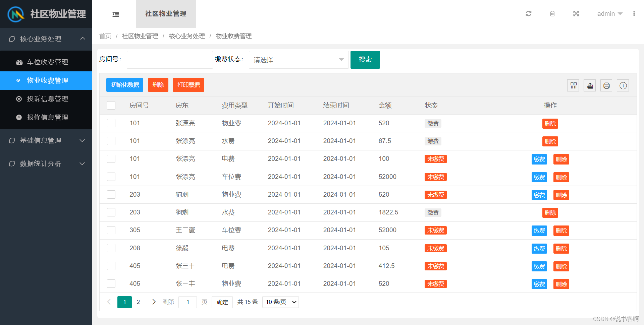Click the 报修信息管理 circle icon
Image resolution: width=644 pixels, height=325 pixels.
[19, 117]
